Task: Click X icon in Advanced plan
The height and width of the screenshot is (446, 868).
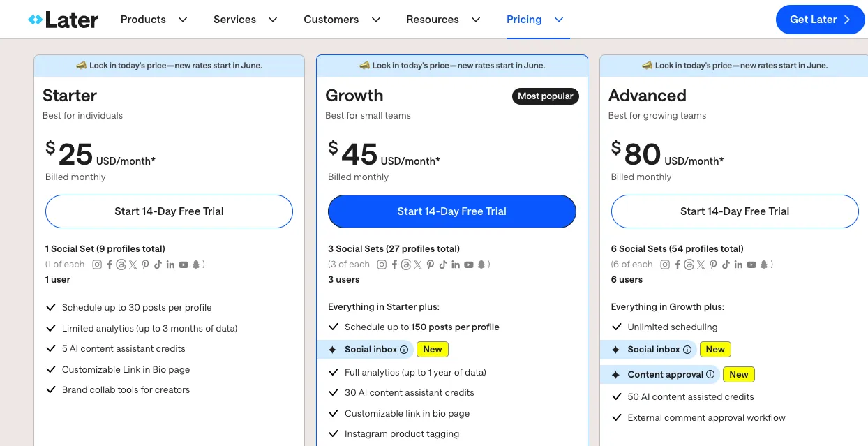Action: pyautogui.click(x=701, y=265)
